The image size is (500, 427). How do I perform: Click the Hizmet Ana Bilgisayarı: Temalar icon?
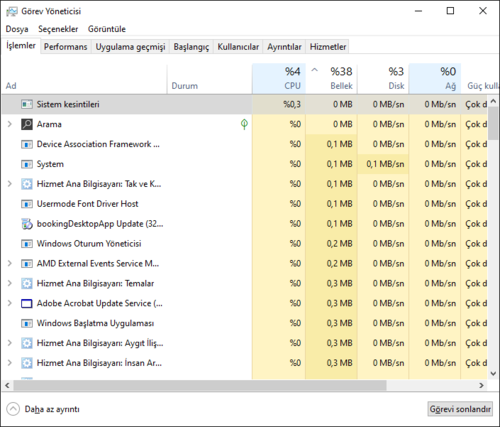pos(27,283)
